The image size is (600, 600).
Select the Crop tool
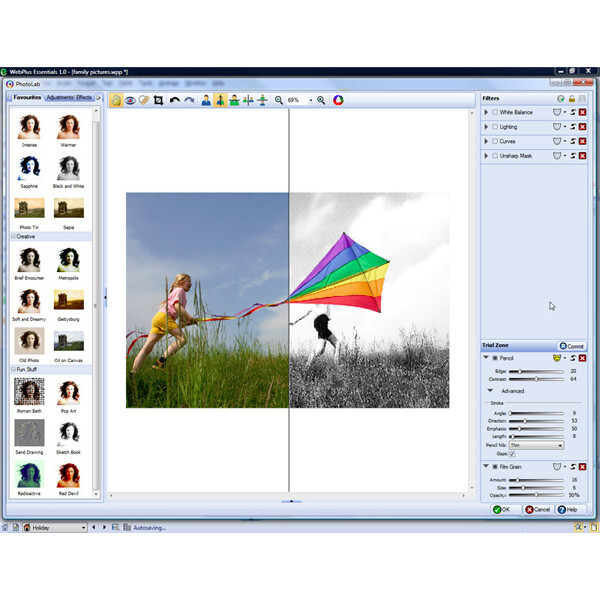(158, 100)
